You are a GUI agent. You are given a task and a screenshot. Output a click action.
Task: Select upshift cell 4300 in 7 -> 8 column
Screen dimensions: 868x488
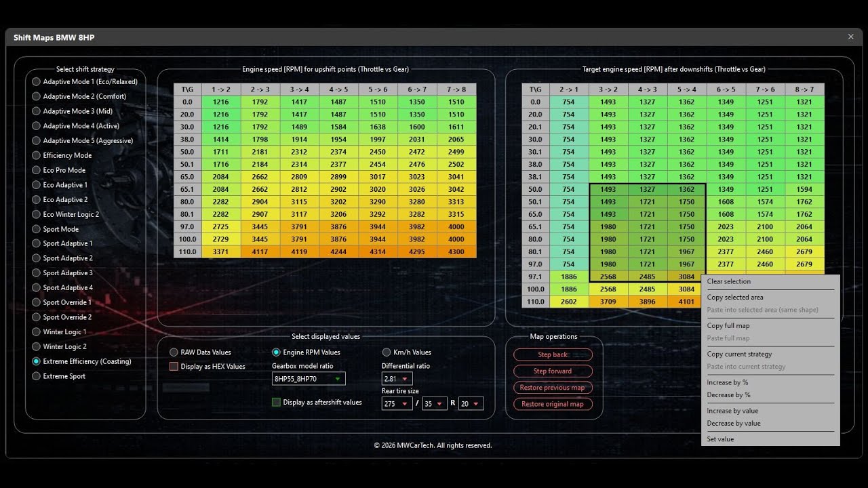456,252
